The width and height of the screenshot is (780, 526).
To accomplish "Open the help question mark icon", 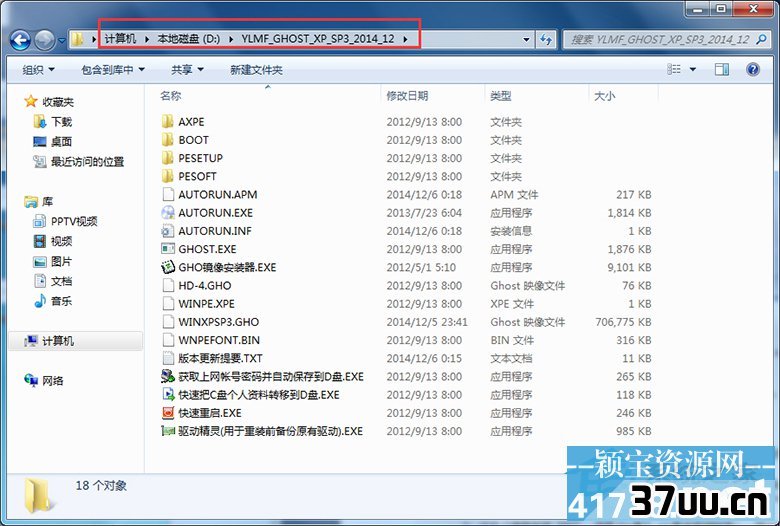I will pos(753,69).
